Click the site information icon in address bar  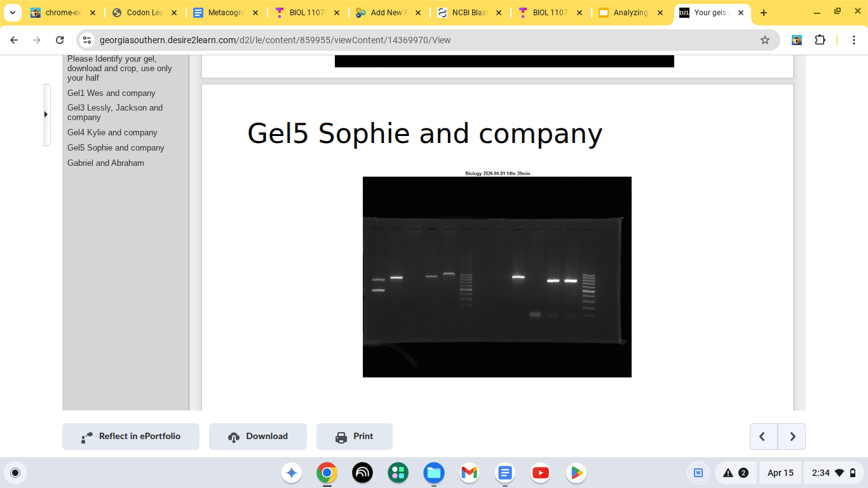tap(88, 40)
